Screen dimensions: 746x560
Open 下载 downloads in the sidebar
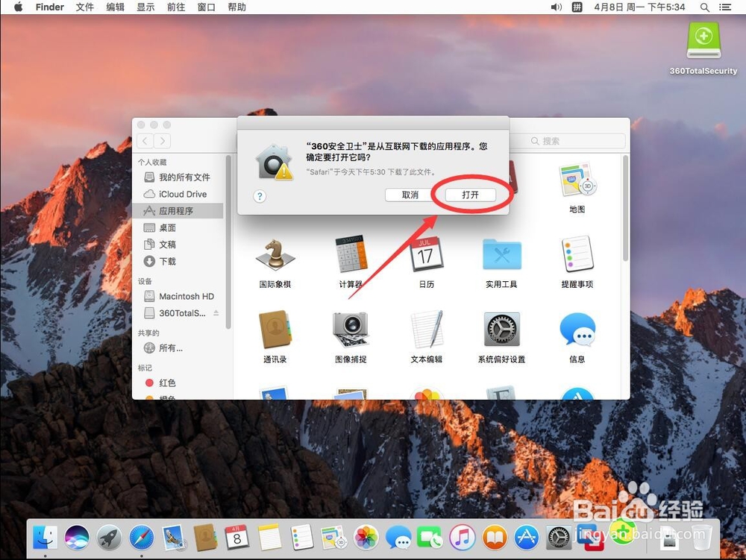[178, 261]
